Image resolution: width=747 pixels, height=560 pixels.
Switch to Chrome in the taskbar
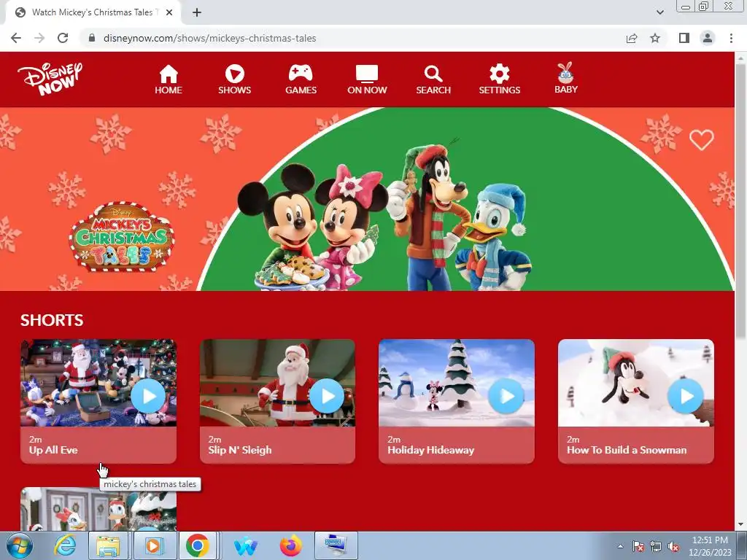tap(197, 545)
